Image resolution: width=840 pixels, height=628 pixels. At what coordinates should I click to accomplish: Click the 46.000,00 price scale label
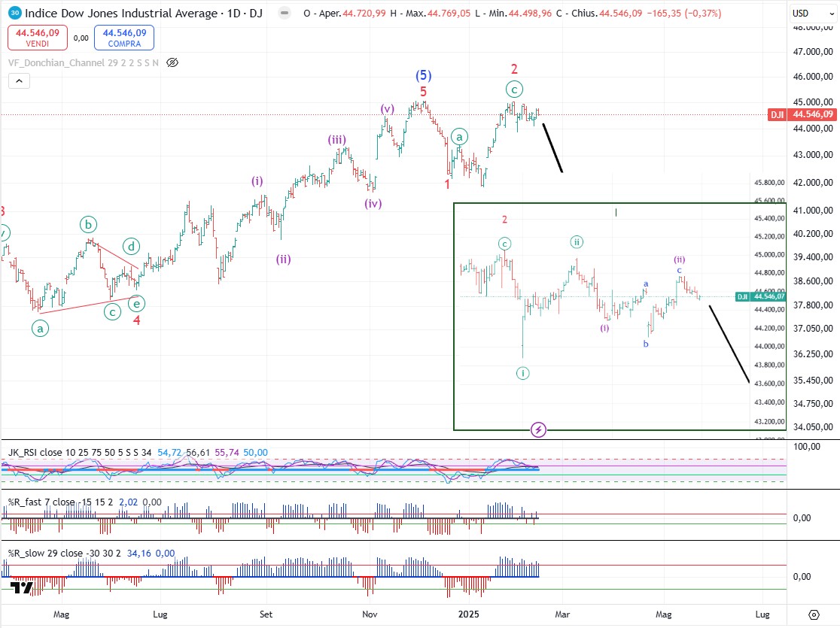click(813, 77)
